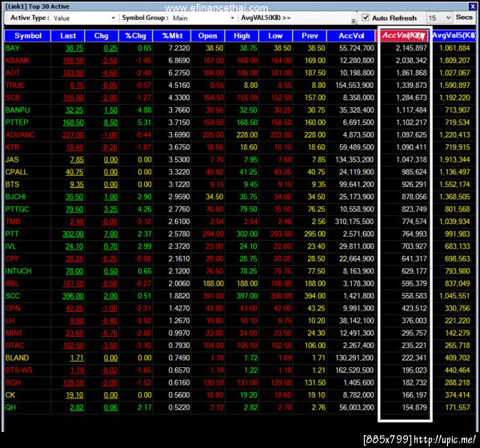Select the BLAND symbol
The height and width of the screenshot is (448, 480).
[x=17, y=358]
